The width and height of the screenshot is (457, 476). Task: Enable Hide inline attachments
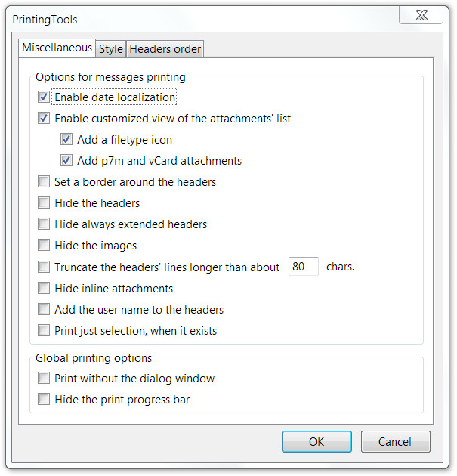coord(44,288)
